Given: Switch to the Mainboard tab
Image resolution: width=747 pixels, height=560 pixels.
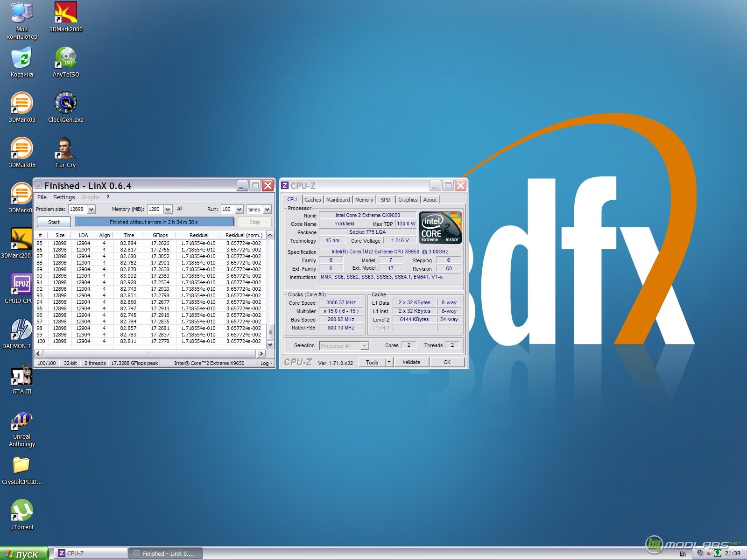Looking at the screenshot, I should point(338,200).
